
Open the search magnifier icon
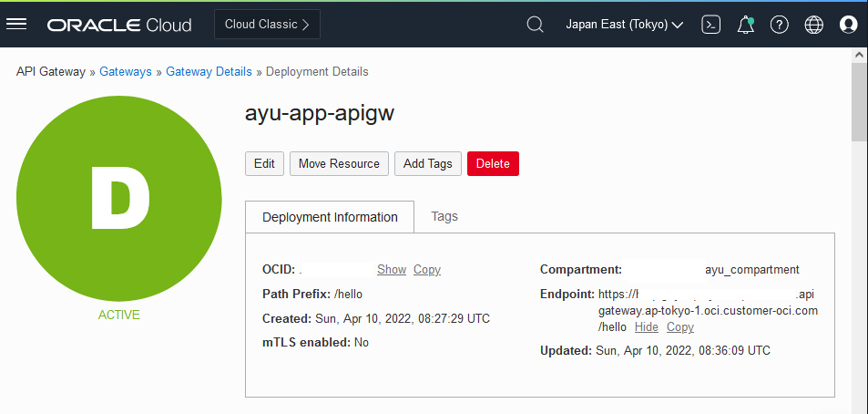[x=535, y=25]
